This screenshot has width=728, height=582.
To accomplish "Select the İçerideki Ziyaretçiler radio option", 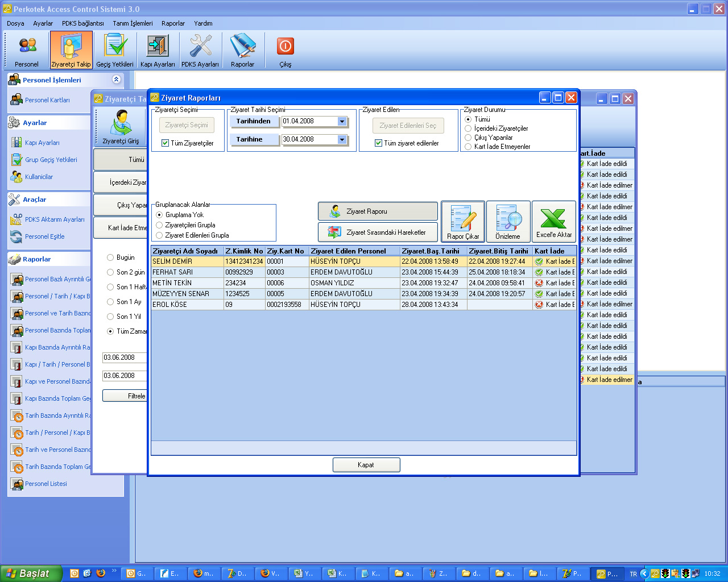I will pos(468,128).
